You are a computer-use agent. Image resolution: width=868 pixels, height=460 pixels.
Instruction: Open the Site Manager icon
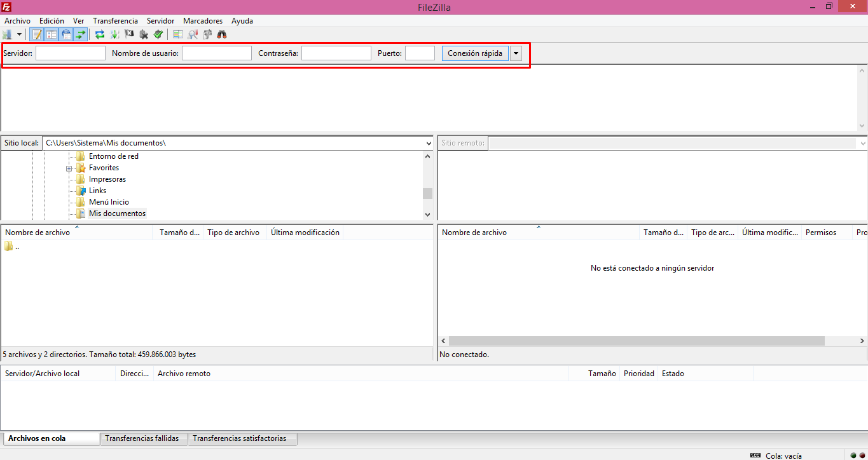click(x=8, y=34)
